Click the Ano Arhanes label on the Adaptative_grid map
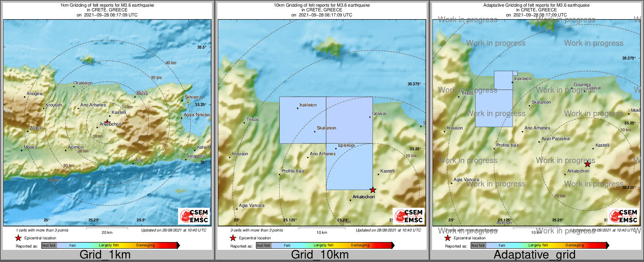 (537, 128)
